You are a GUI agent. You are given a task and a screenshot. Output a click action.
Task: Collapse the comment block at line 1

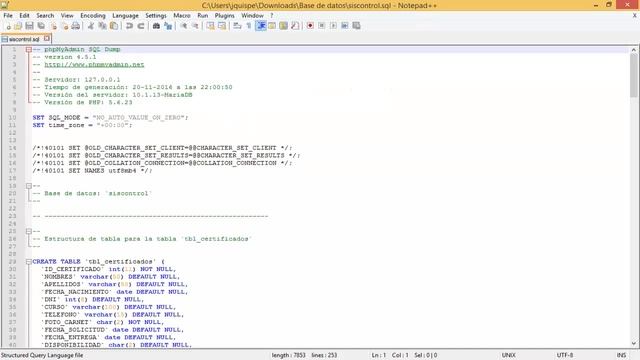(29, 49)
